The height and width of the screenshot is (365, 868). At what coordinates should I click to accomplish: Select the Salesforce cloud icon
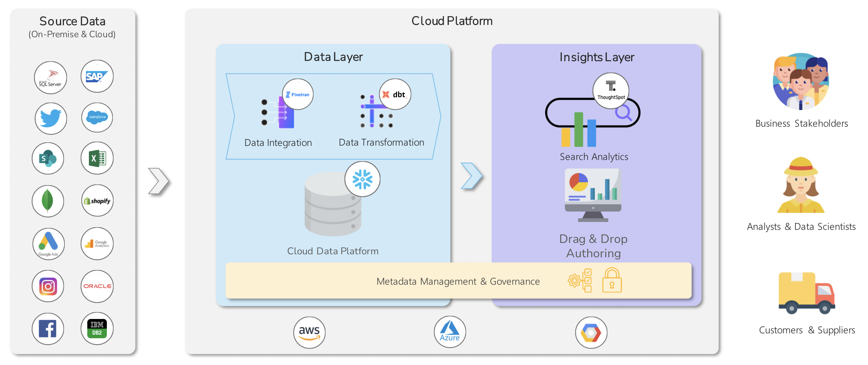click(x=97, y=117)
